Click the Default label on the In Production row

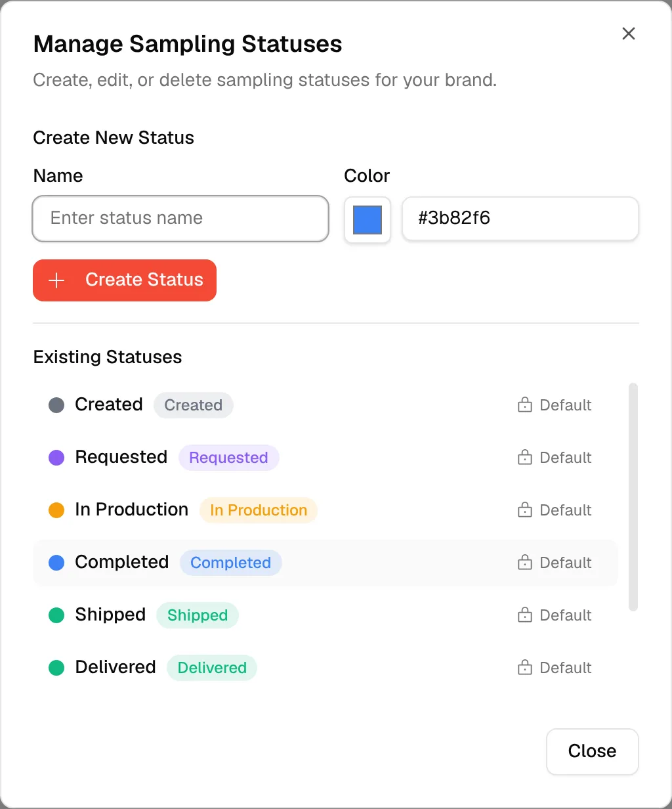pyautogui.click(x=566, y=510)
